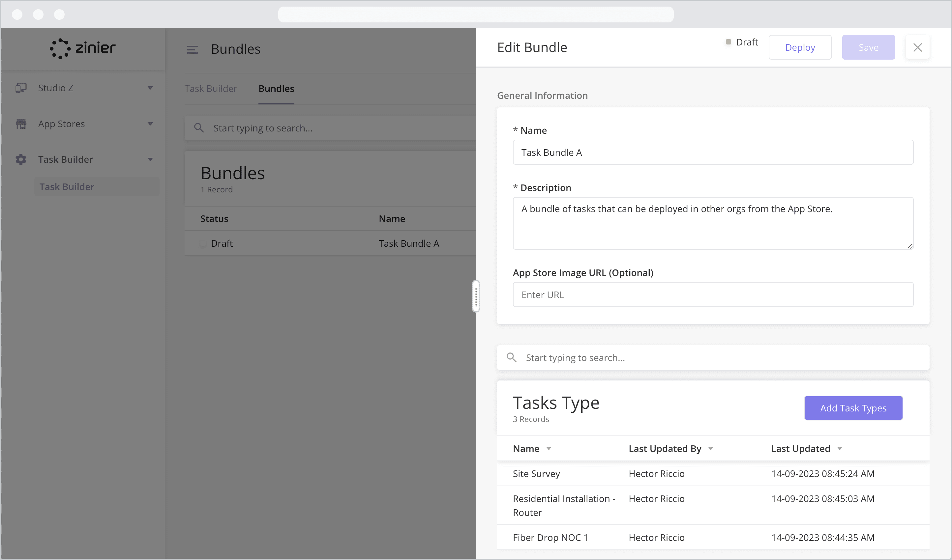The width and height of the screenshot is (952, 560).
Task: Click the search icon above Tasks Type
Action: [x=512, y=357]
